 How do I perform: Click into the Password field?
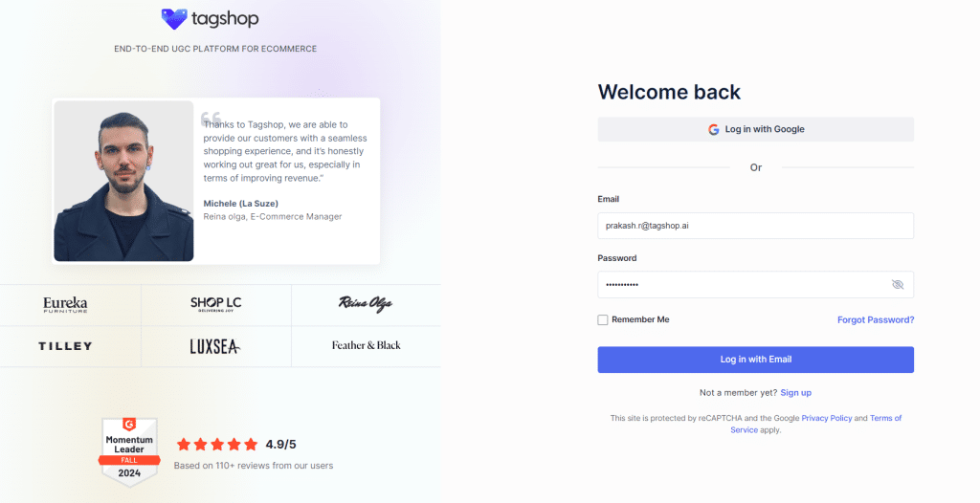coord(742,285)
